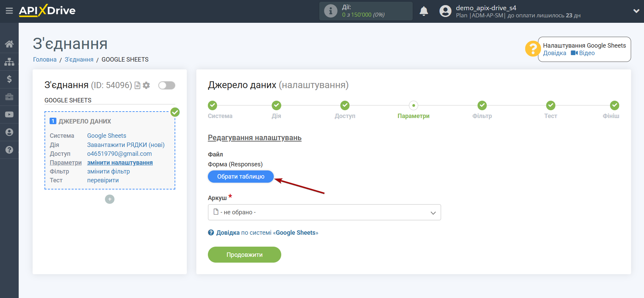Open the connections diagram icon in the sidebar
The height and width of the screenshot is (298, 644).
[x=9, y=62]
